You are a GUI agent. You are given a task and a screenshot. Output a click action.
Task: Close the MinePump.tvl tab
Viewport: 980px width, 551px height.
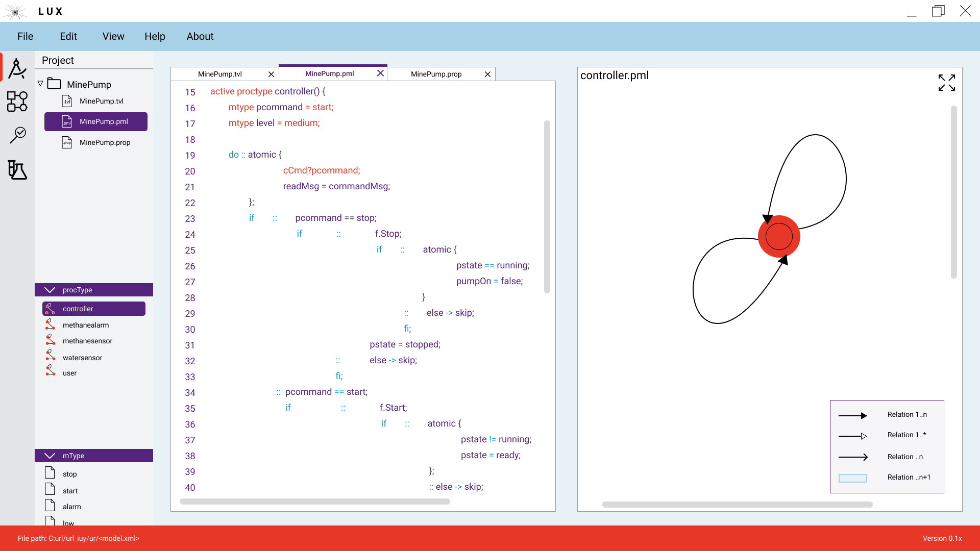(x=271, y=74)
